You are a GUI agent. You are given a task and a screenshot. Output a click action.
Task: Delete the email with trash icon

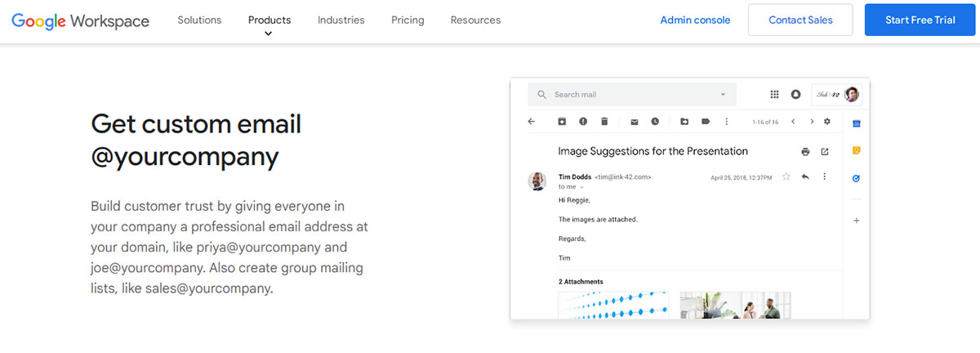604,122
